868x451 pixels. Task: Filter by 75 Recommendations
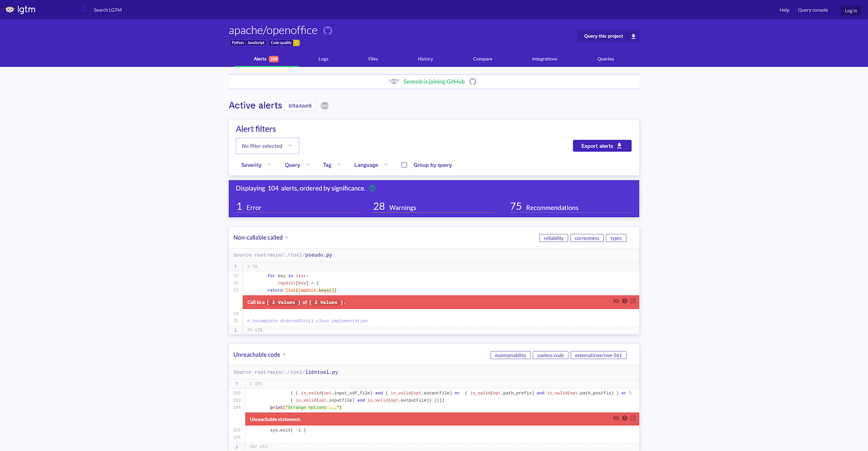[x=571, y=207]
